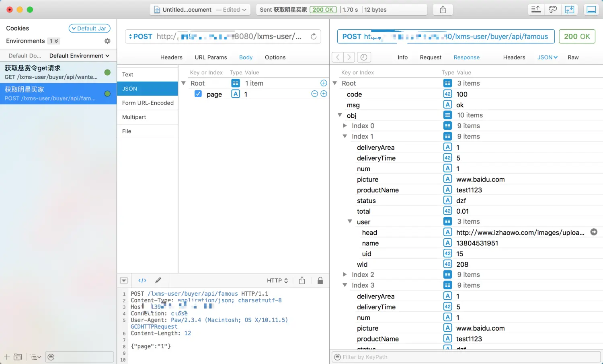Open the comments bubble icon in the toolbar
Image resolution: width=603 pixels, height=364 pixels.
(553, 10)
